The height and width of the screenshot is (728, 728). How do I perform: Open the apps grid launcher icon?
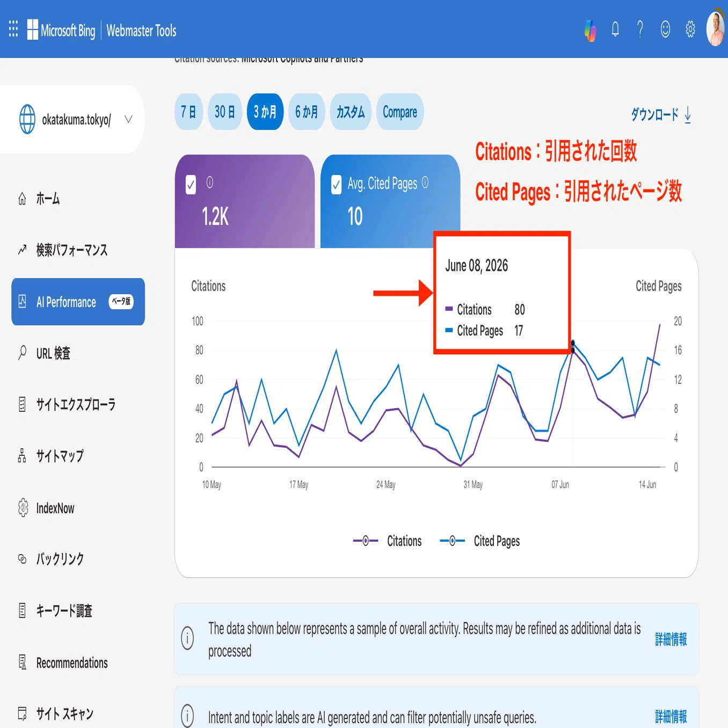13,29
